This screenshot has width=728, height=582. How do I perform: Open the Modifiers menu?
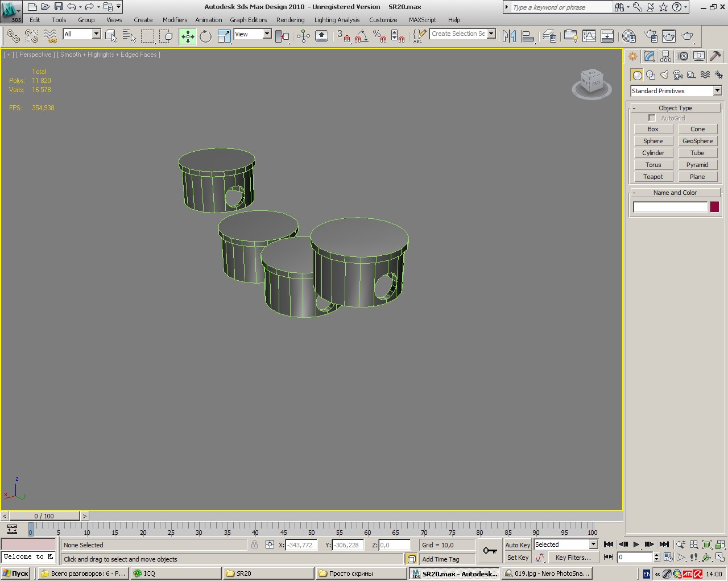point(175,20)
